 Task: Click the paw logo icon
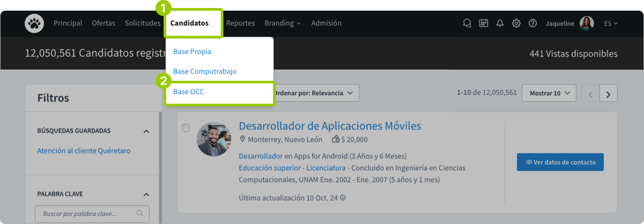tap(34, 24)
